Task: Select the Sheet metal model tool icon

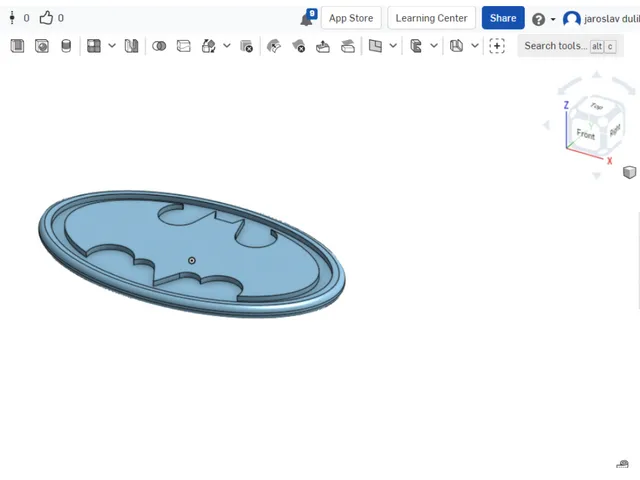Action: 456,46
